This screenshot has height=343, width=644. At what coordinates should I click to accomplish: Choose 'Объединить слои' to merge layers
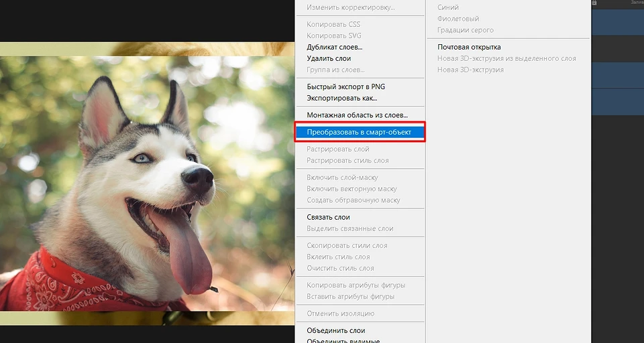click(x=335, y=330)
